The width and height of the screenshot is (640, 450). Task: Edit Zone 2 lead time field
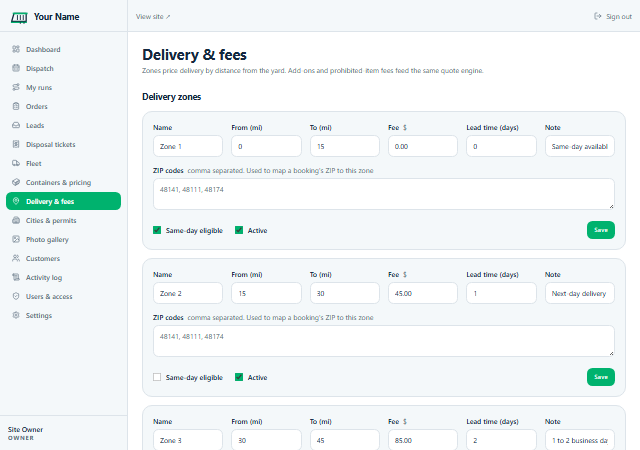pyautogui.click(x=501, y=293)
